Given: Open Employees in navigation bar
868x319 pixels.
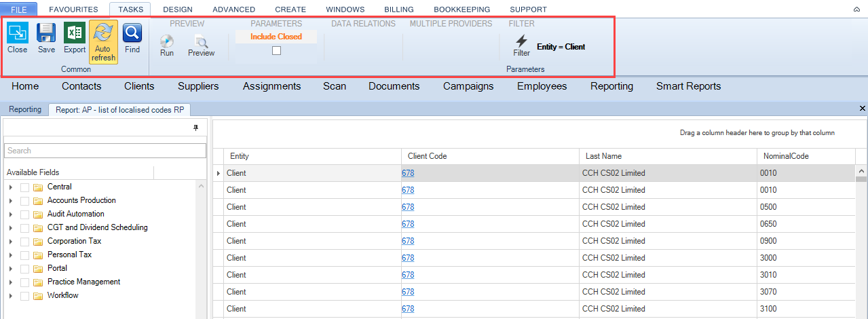Looking at the screenshot, I should click(542, 86).
